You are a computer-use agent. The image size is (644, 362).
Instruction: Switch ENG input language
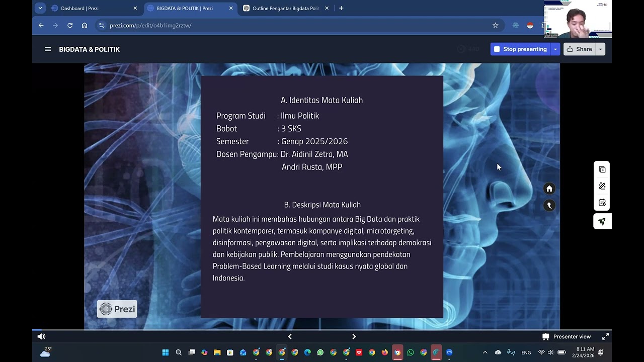tap(526, 352)
